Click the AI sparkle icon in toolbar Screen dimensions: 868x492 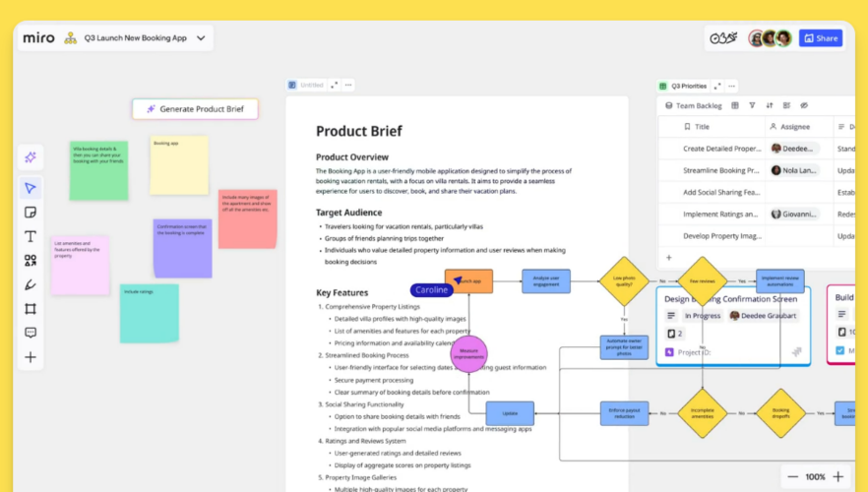31,157
